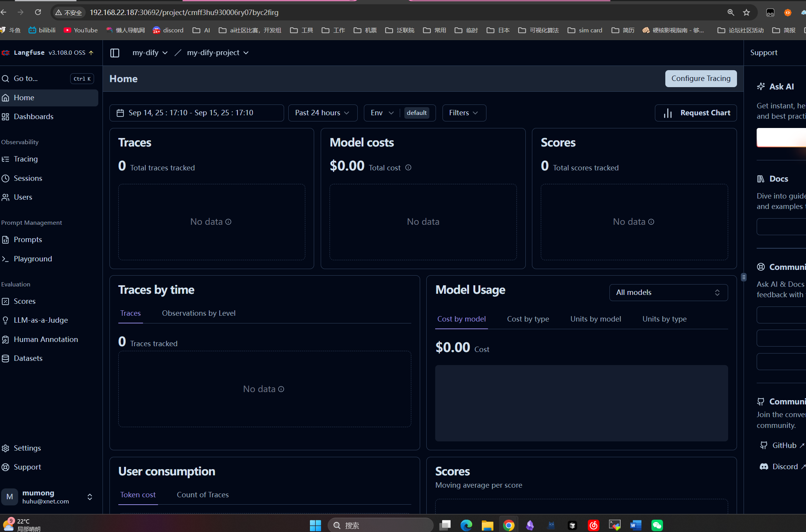The width and height of the screenshot is (806, 532).
Task: Expand the mumong user account menu
Action: click(49, 497)
